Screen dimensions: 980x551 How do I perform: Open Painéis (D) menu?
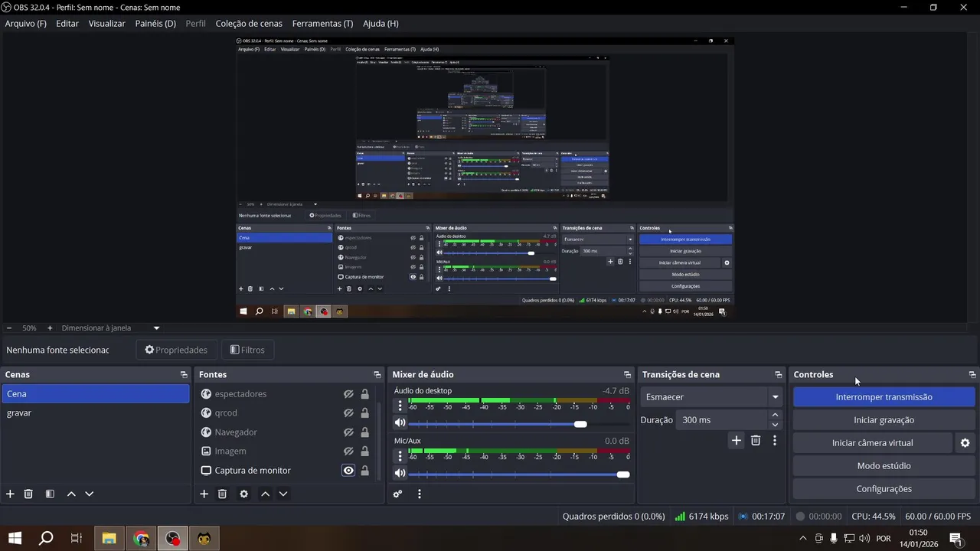point(155,23)
